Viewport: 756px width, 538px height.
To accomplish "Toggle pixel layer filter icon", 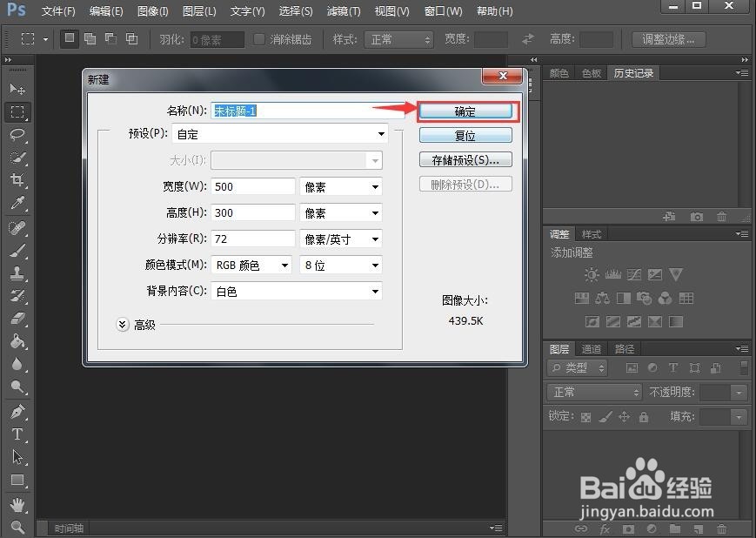I will tap(632, 368).
